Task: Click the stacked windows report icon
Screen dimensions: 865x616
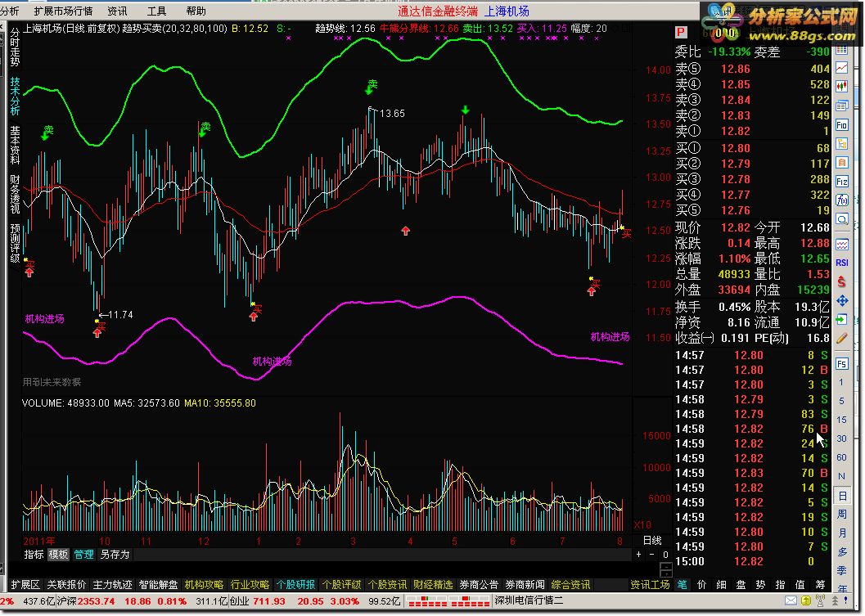Action: [x=842, y=106]
